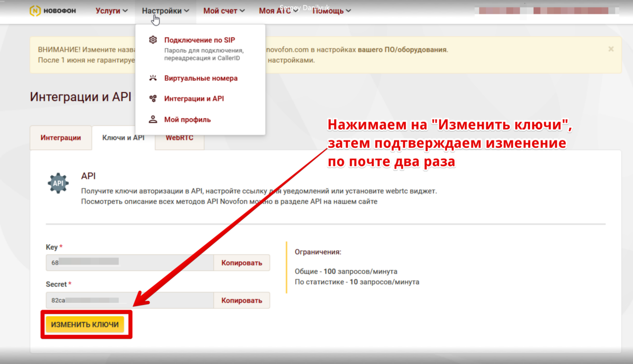Image resolution: width=633 pixels, height=364 pixels.
Task: Copy the Key value
Action: [x=242, y=263]
